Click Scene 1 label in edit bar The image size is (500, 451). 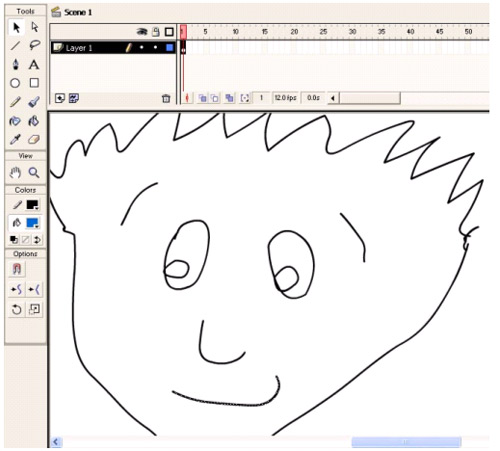pos(78,13)
